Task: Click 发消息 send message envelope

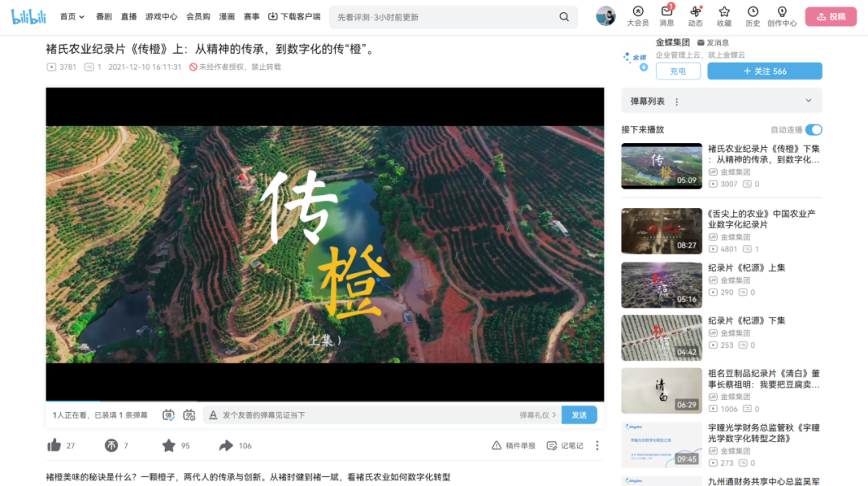Action: [713, 43]
